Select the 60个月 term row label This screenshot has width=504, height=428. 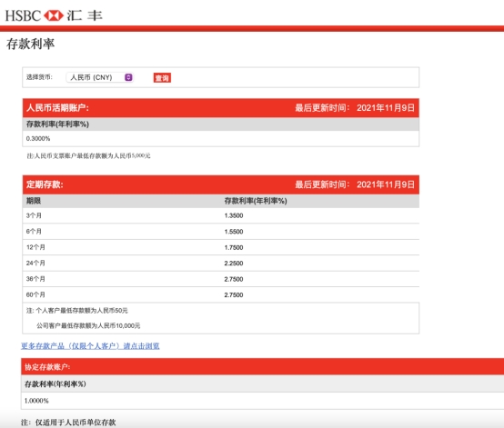(x=35, y=294)
